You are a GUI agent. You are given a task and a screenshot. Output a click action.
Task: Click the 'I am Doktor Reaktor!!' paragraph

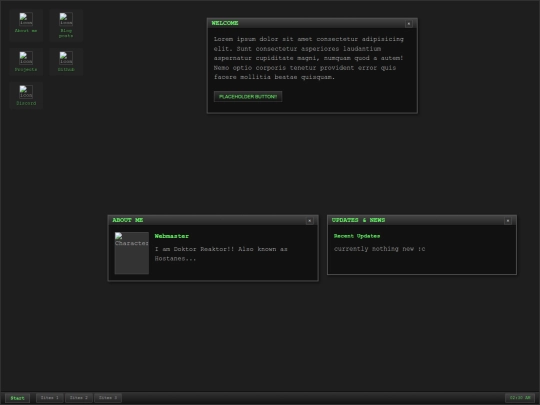point(221,254)
